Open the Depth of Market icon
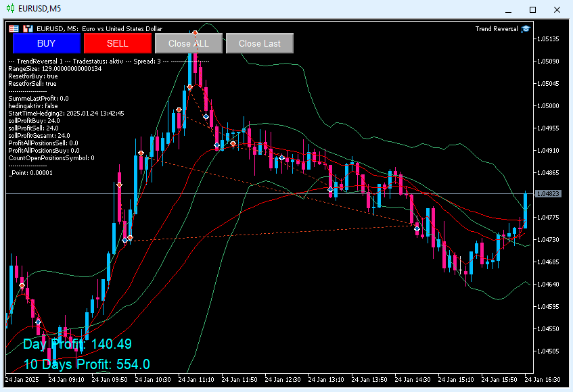 click(x=28, y=28)
